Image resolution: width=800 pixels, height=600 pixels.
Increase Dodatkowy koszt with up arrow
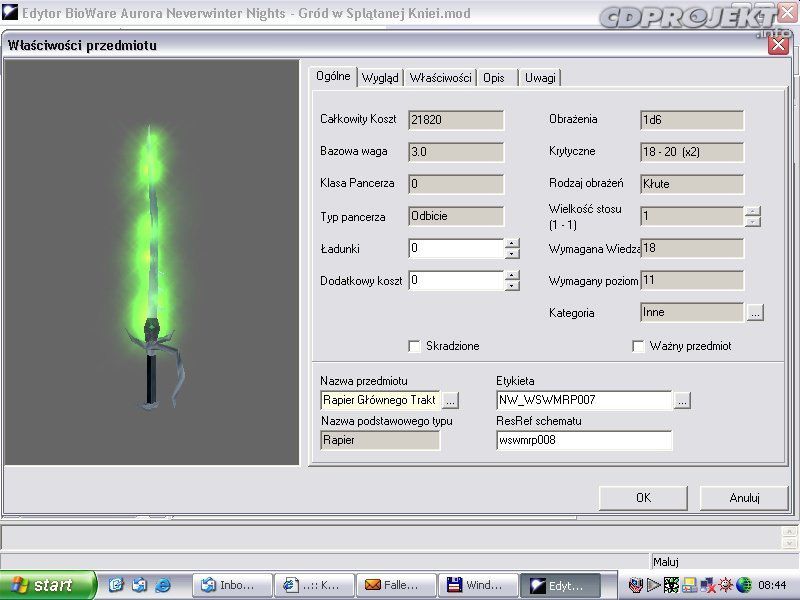coord(512,276)
